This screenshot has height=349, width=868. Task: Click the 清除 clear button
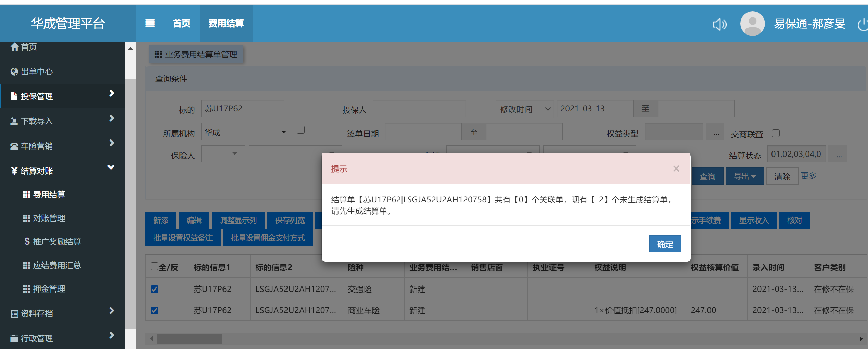(x=782, y=176)
